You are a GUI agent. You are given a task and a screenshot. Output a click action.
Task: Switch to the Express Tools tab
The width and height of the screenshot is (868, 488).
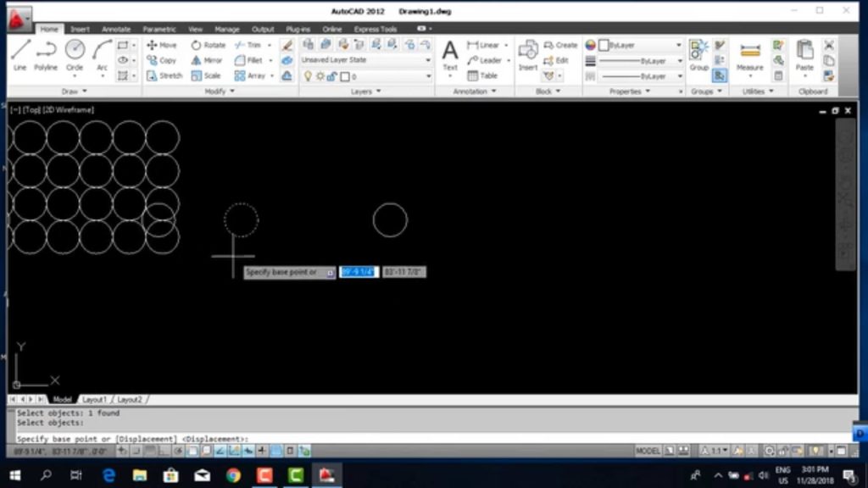click(x=376, y=29)
